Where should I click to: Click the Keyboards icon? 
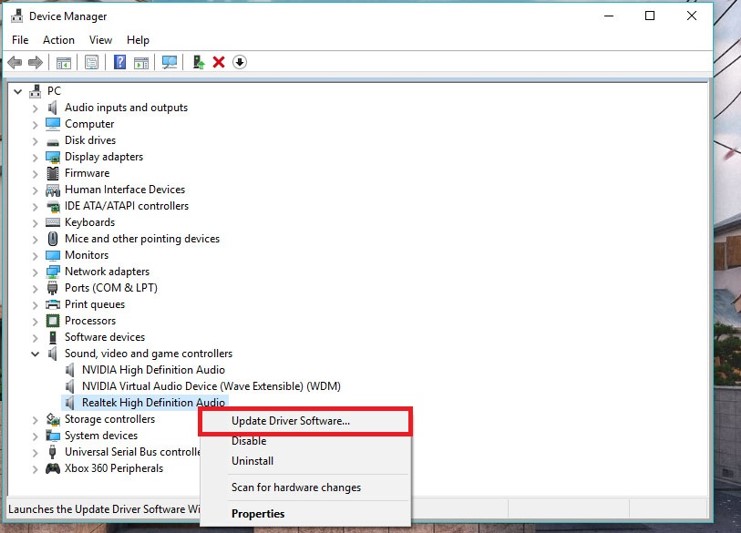[52, 223]
